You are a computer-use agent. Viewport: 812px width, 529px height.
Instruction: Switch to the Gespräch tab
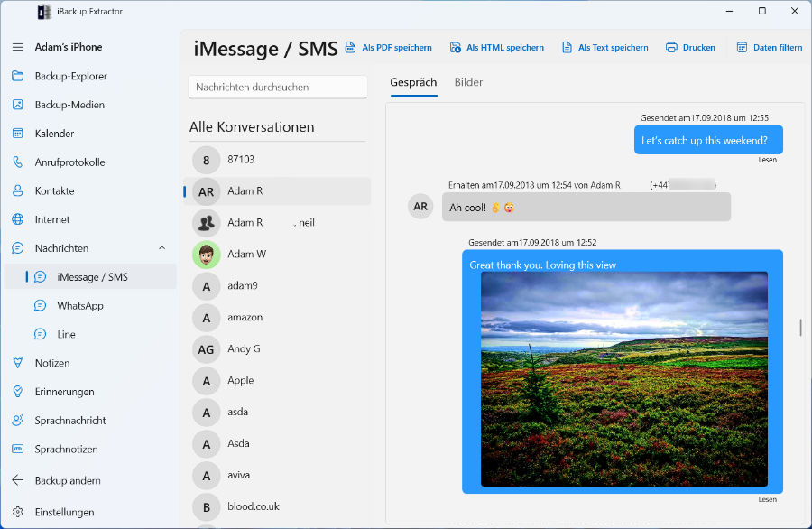(x=413, y=82)
